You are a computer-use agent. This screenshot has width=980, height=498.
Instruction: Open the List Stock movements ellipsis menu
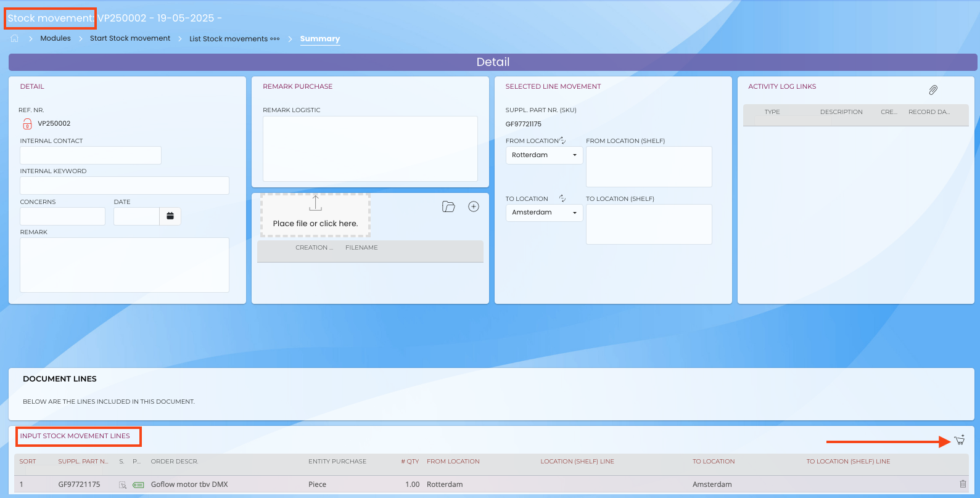coord(275,39)
